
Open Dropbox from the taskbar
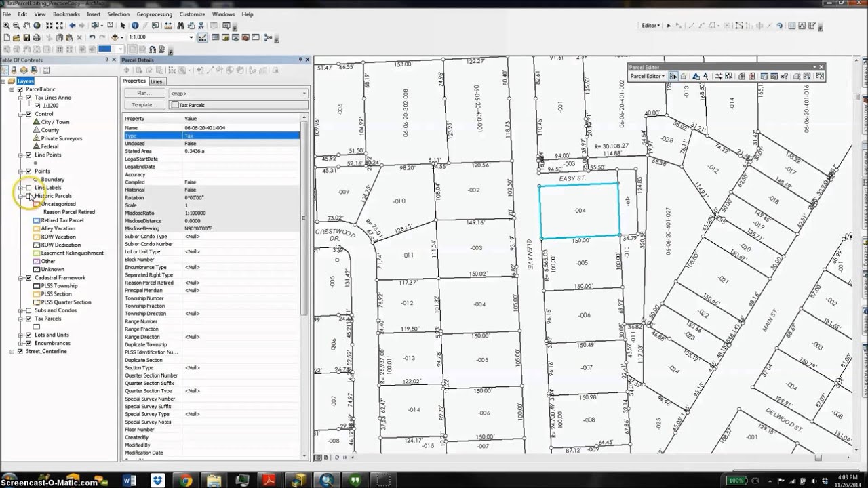coord(157,480)
